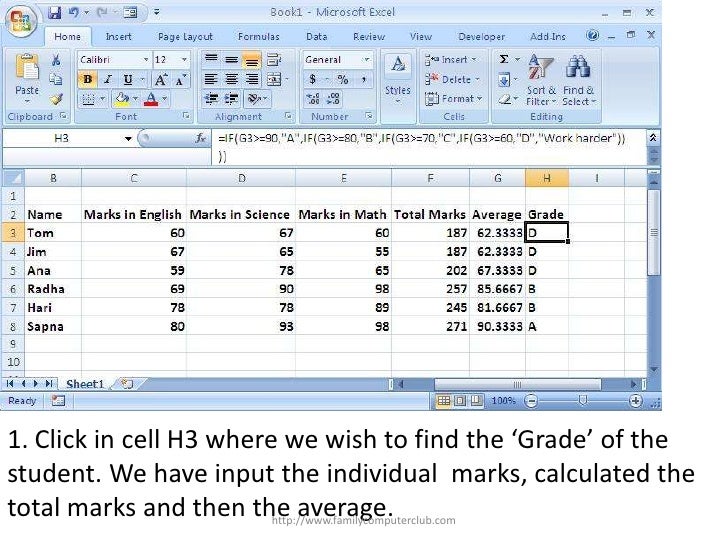Image resolution: width=728 pixels, height=546 pixels.
Task: Open the Borders dropdown arrow
Action: [103, 99]
